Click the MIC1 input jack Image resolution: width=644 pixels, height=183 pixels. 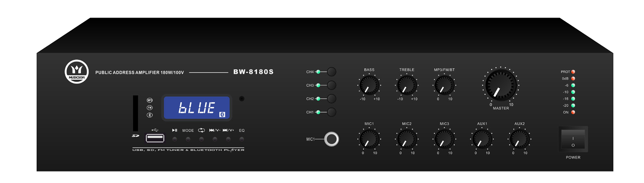pos(332,139)
